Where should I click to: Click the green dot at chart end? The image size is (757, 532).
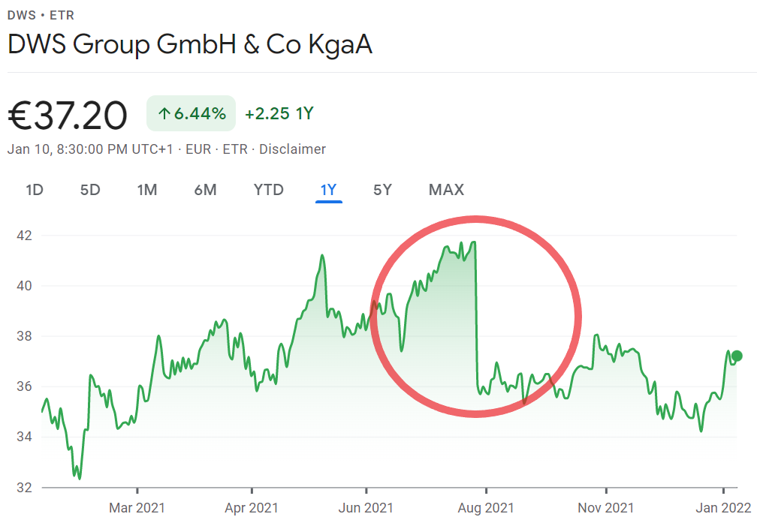[x=737, y=356]
